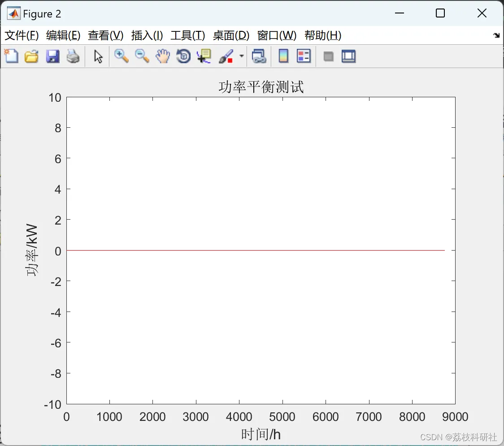Click the Link Plot icon
Image resolution: width=504 pixels, height=446 pixels.
[x=259, y=56]
